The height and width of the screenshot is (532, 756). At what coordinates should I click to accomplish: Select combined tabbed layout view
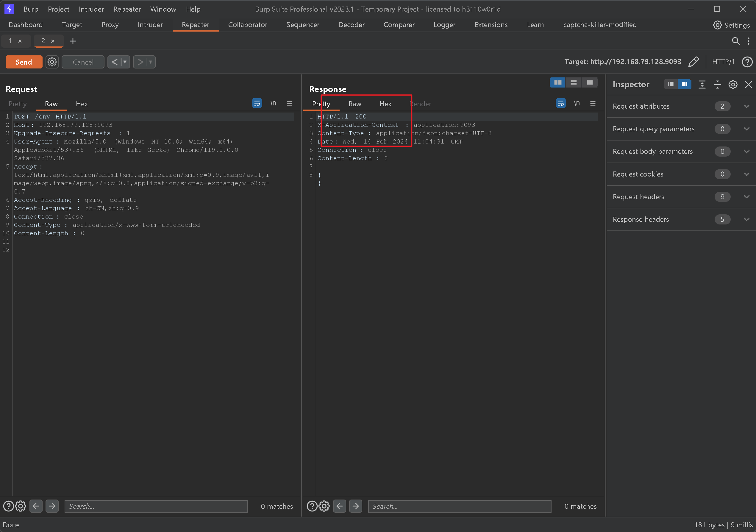[590, 83]
